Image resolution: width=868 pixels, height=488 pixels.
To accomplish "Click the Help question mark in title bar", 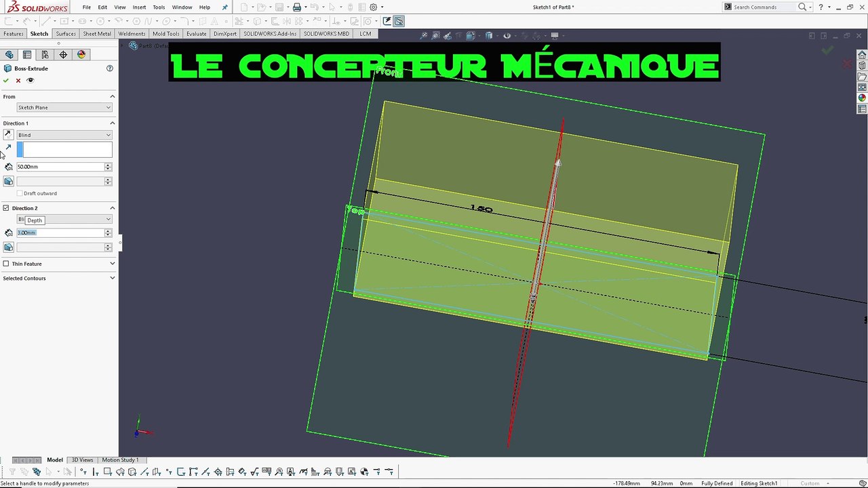I will click(x=821, y=7).
